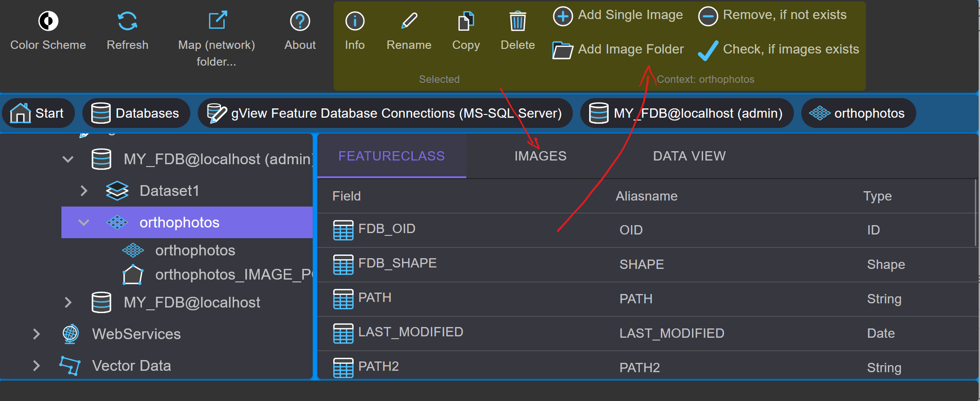Add Single Image to orthophotos
The image size is (980, 401).
tap(618, 16)
